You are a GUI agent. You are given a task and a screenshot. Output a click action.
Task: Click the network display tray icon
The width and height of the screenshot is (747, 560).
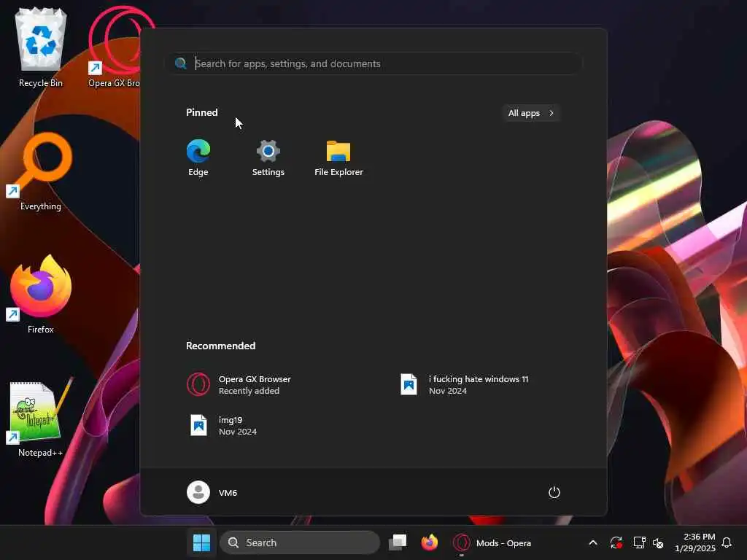[639, 542]
